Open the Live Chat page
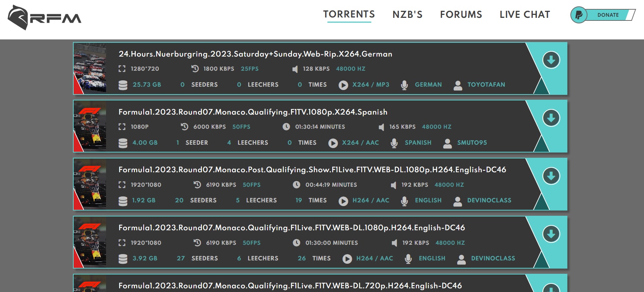This screenshot has height=292, width=644. 525,15
